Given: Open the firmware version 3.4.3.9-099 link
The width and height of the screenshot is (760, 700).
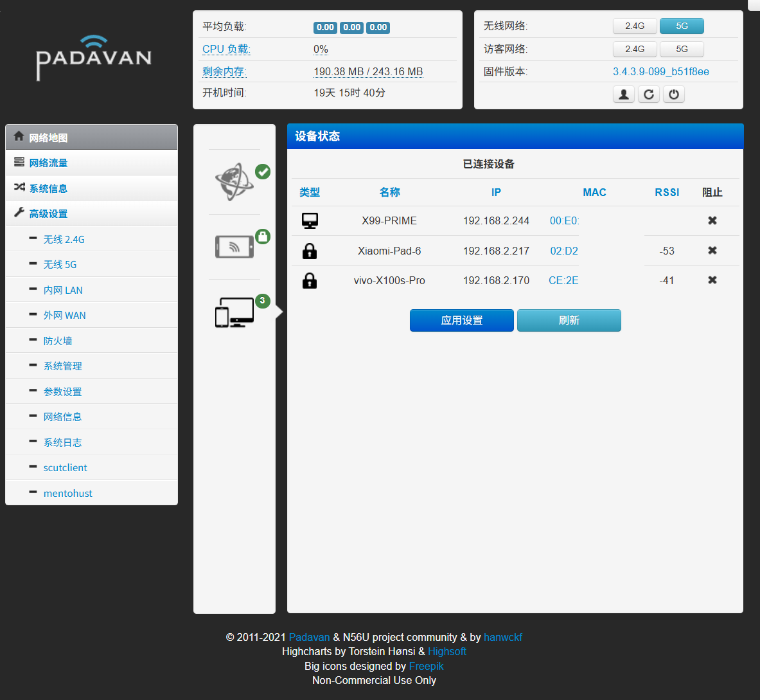Looking at the screenshot, I should (x=660, y=71).
